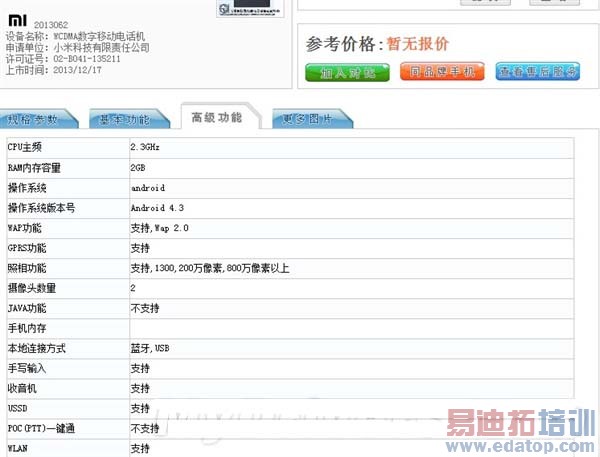The height and width of the screenshot is (457, 600).
Task: Click the 参考价格 heading
Action: [x=342, y=44]
